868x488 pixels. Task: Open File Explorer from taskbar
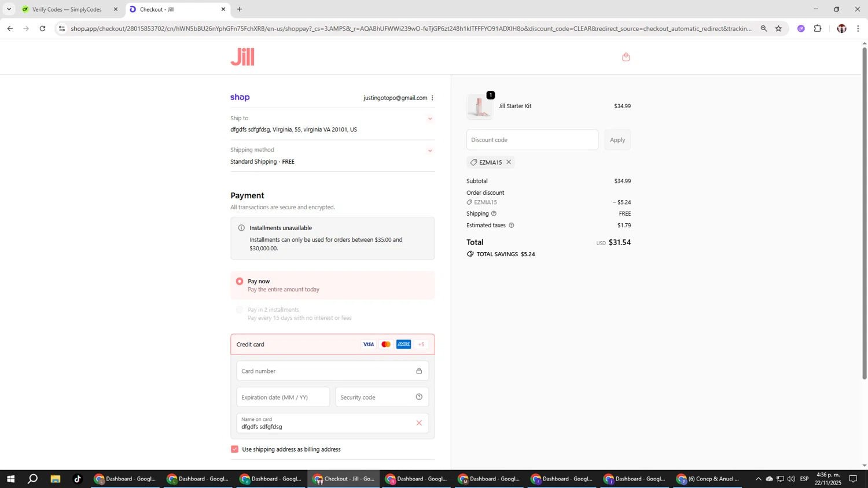click(x=56, y=479)
